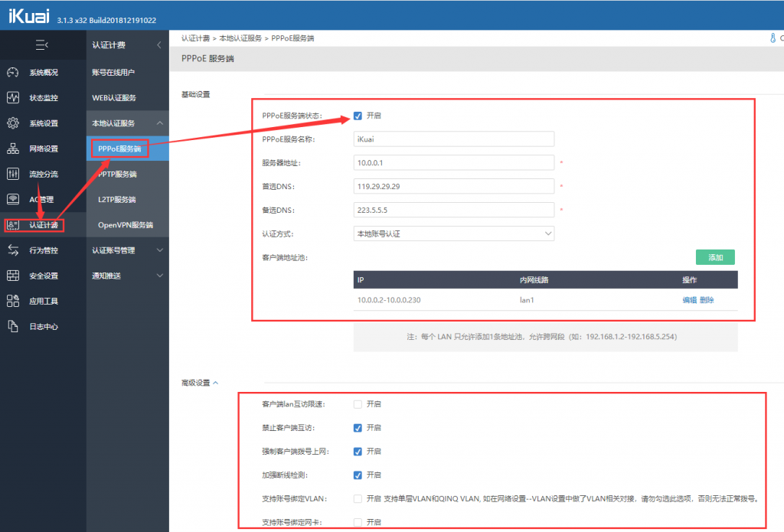Screen dimensions: 784x532
Task: Click the 系统概况 dashboard icon
Action: pos(13,73)
